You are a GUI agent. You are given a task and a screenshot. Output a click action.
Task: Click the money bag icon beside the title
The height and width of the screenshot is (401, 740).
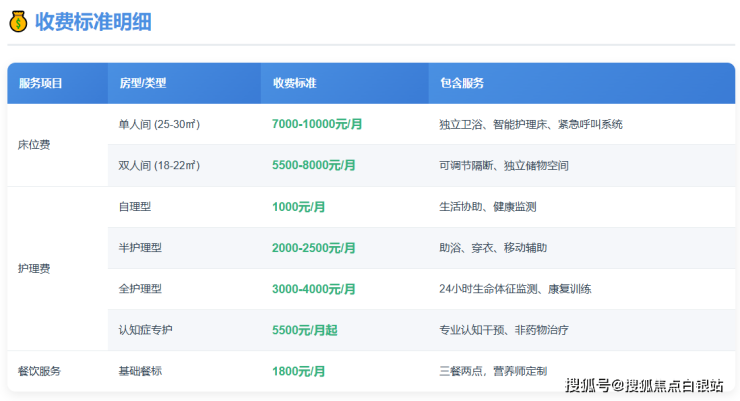point(18,22)
